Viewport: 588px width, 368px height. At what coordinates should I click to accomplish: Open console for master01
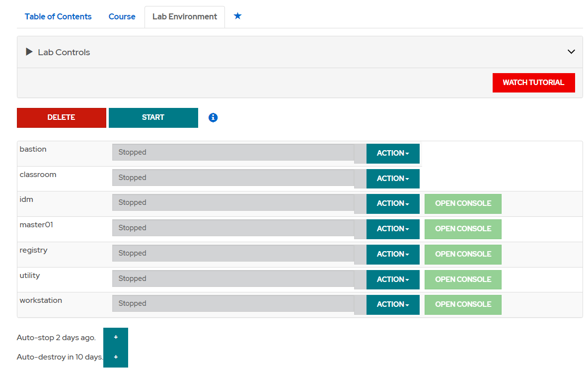463,229
